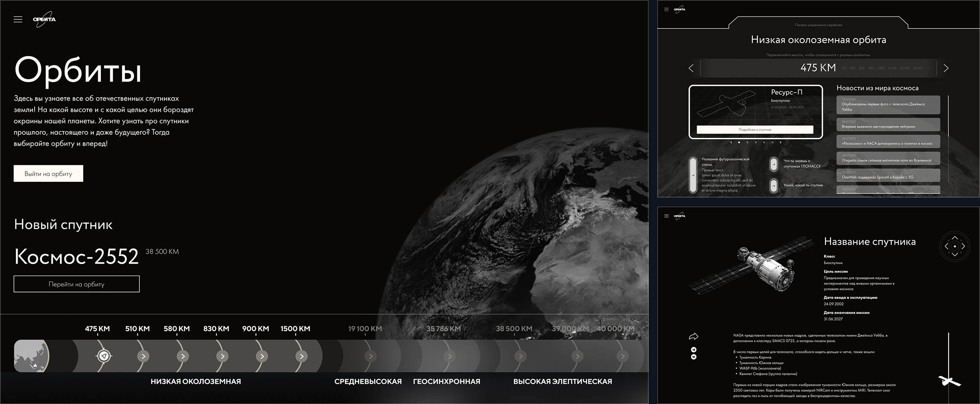The width and height of the screenshot is (980, 404).
Task: Click the 'Подробнее о спутнике' button
Action: (x=755, y=130)
